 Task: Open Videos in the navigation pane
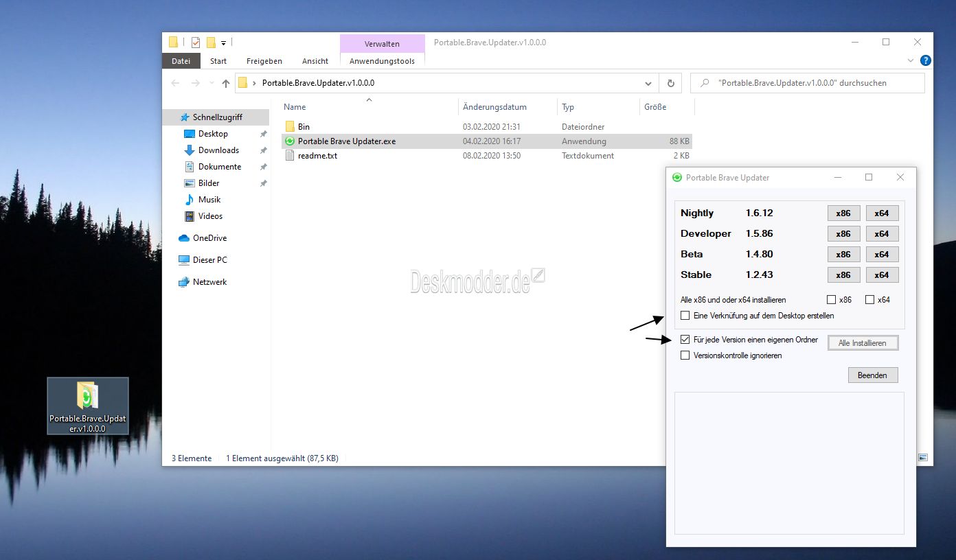click(x=210, y=216)
